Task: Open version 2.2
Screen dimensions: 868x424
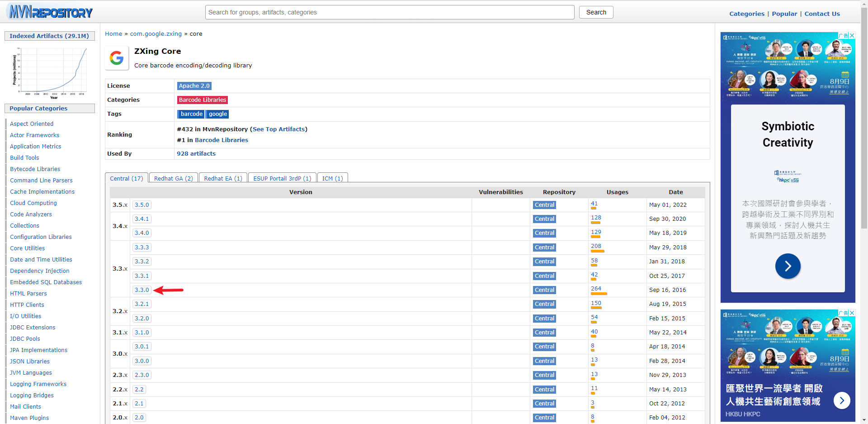Action: (x=139, y=390)
